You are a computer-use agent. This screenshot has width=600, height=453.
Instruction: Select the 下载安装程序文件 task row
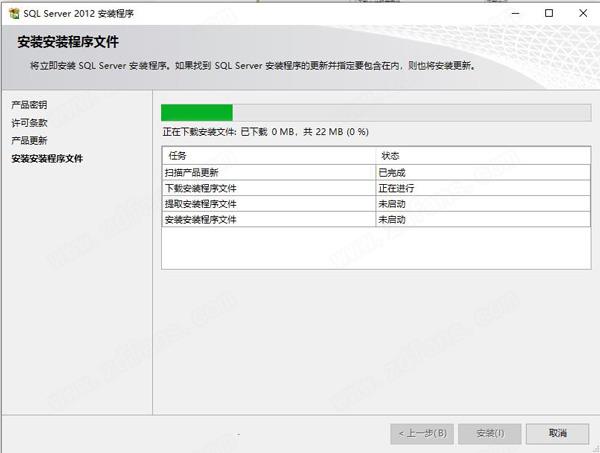376,188
